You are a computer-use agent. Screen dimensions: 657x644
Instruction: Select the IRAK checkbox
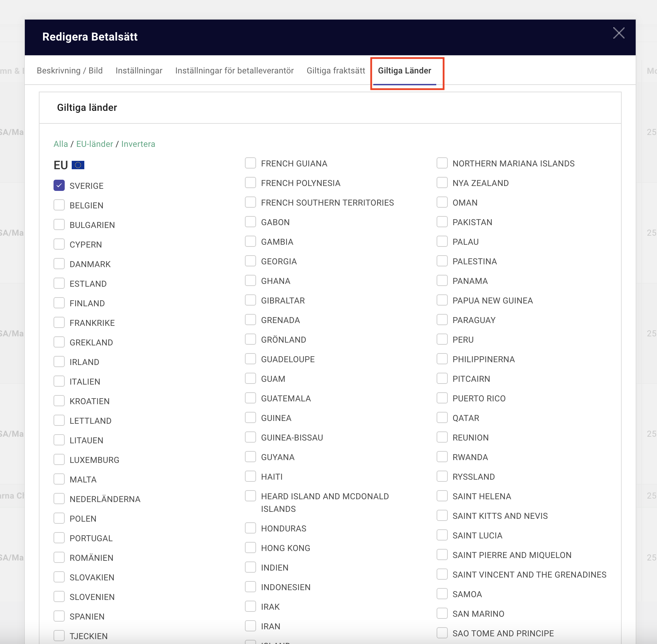[x=250, y=607]
